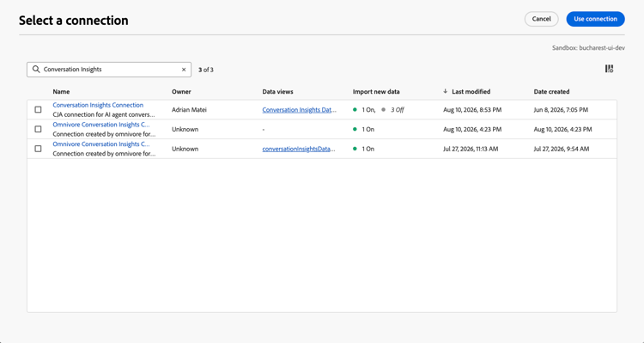Click the Use connection button
The image size is (644, 343).
pos(596,19)
